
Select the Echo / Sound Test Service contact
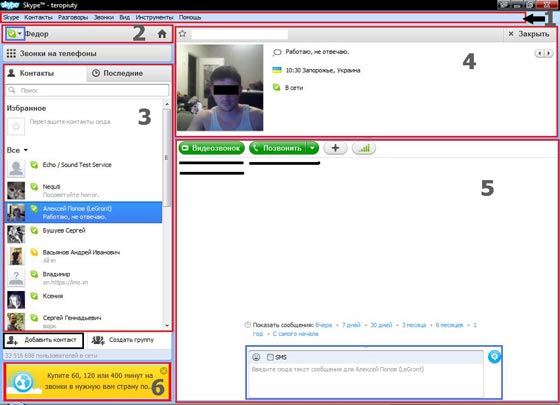(x=84, y=168)
